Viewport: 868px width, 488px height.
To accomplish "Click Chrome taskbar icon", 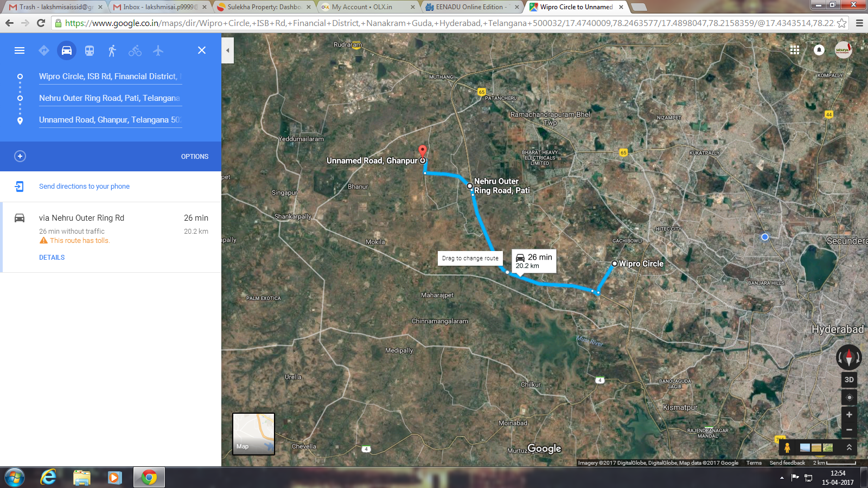I will pos(149,478).
